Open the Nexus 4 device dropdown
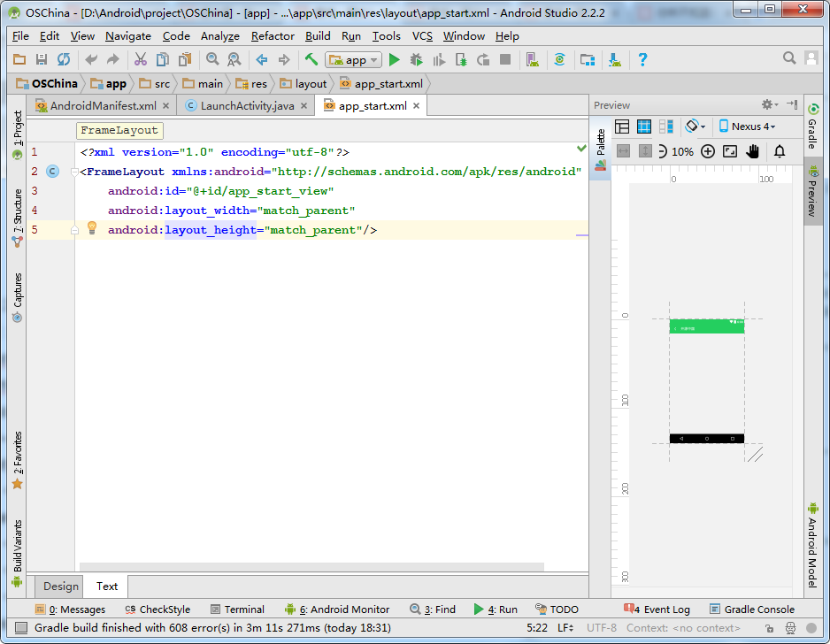This screenshot has height=644, width=830. [x=747, y=126]
